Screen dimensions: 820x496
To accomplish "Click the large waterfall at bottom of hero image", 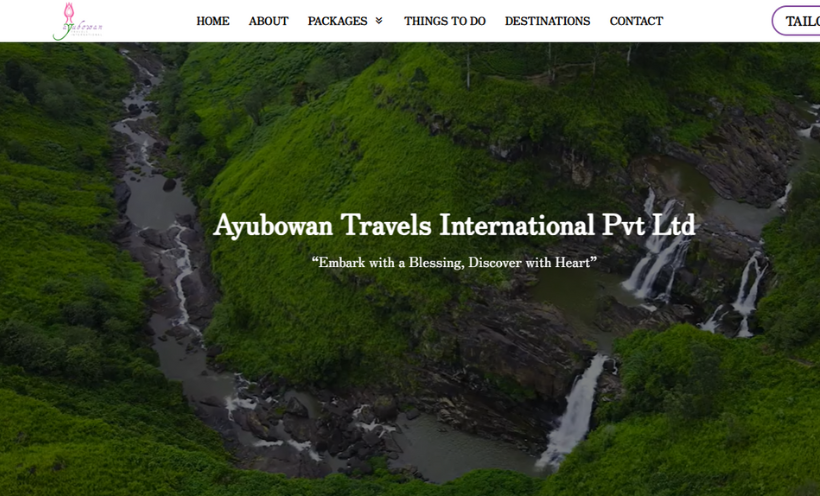I will [573, 411].
